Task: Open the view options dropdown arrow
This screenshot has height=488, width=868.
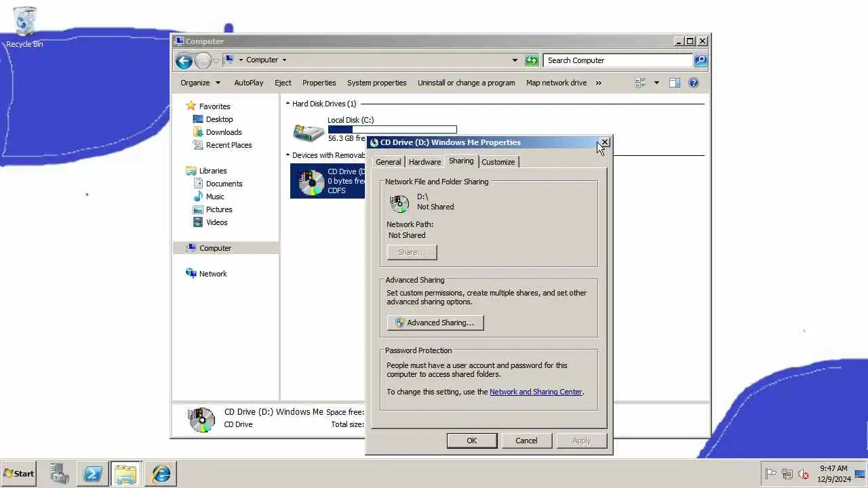Action: [x=656, y=83]
